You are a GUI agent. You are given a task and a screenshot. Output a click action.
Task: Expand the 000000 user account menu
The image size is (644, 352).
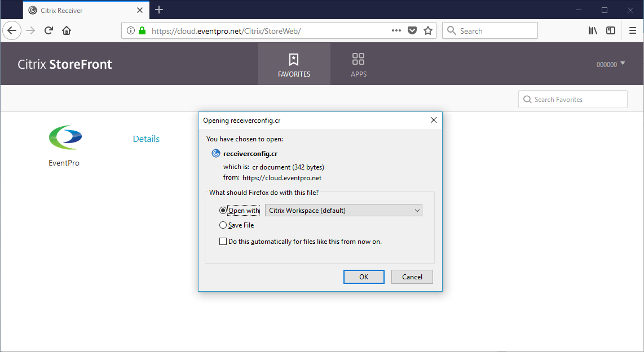(611, 64)
